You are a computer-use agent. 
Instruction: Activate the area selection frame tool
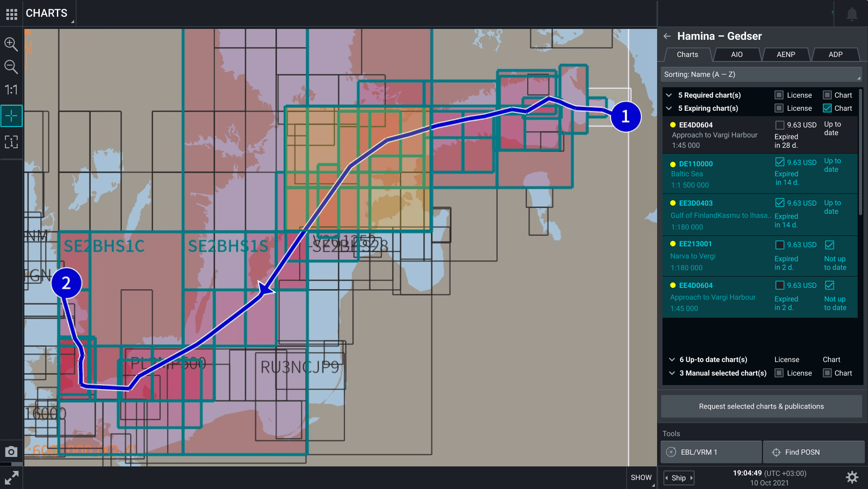[x=11, y=142]
